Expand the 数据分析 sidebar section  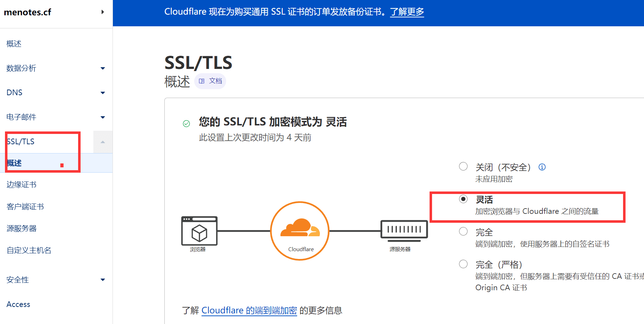click(x=103, y=68)
